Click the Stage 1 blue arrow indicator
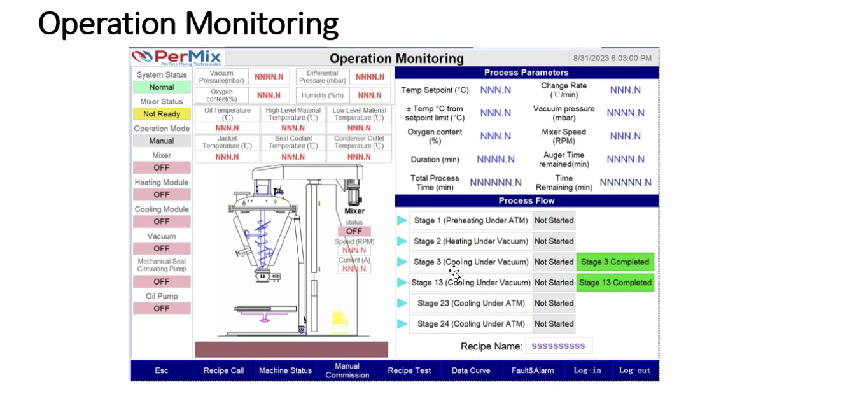Image resolution: width=868 pixels, height=401 pixels. tap(400, 220)
